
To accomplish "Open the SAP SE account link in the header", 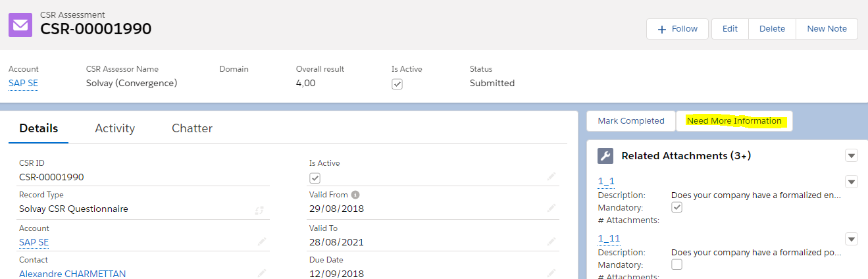I will (x=23, y=84).
